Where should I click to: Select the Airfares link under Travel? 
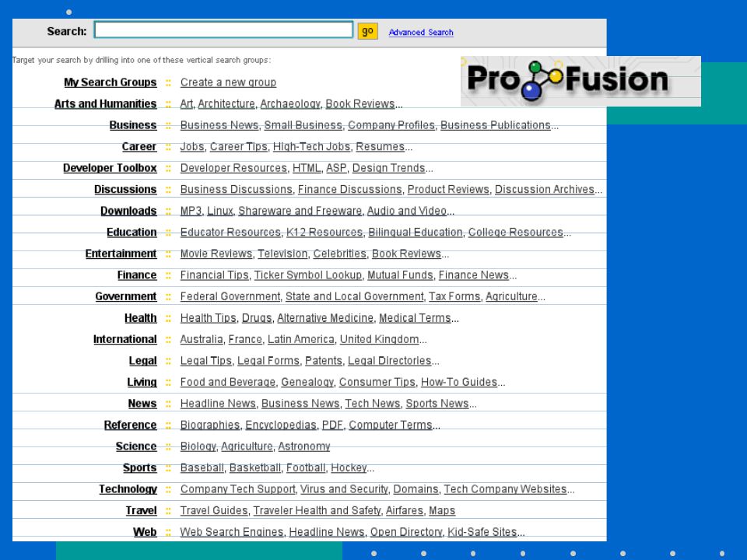[x=405, y=511]
